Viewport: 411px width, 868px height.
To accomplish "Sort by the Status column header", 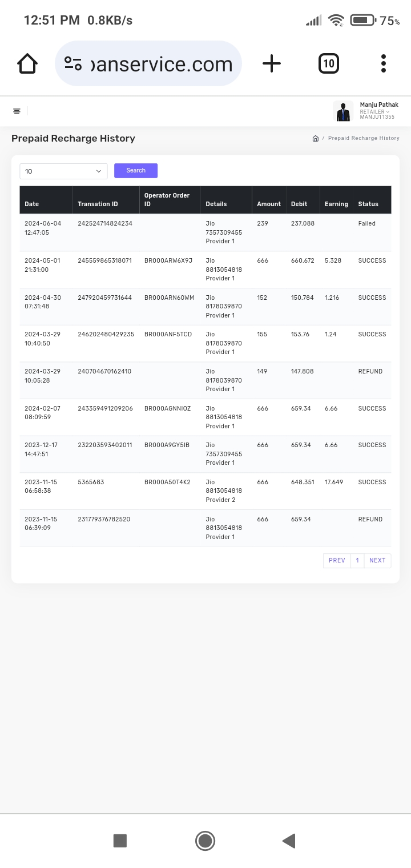I will click(368, 204).
